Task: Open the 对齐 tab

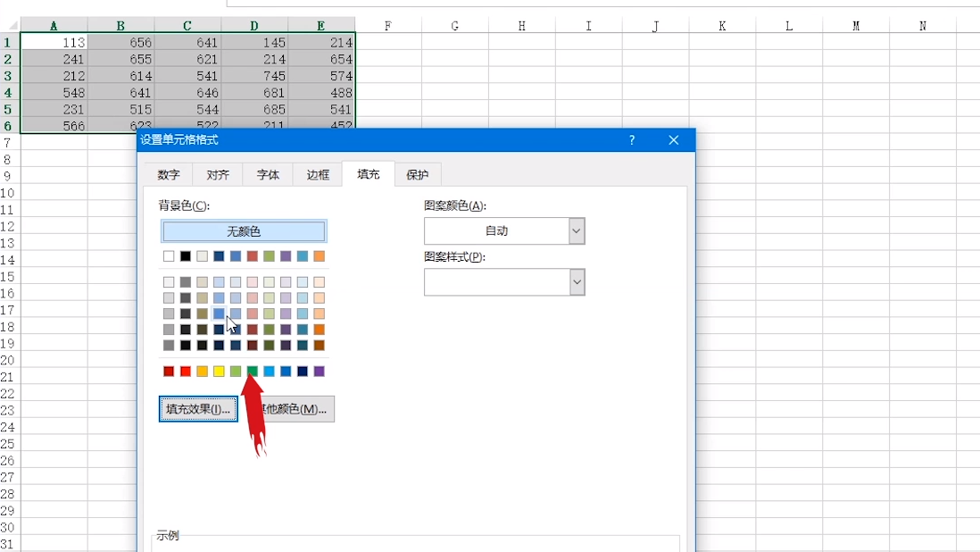Action: click(218, 175)
